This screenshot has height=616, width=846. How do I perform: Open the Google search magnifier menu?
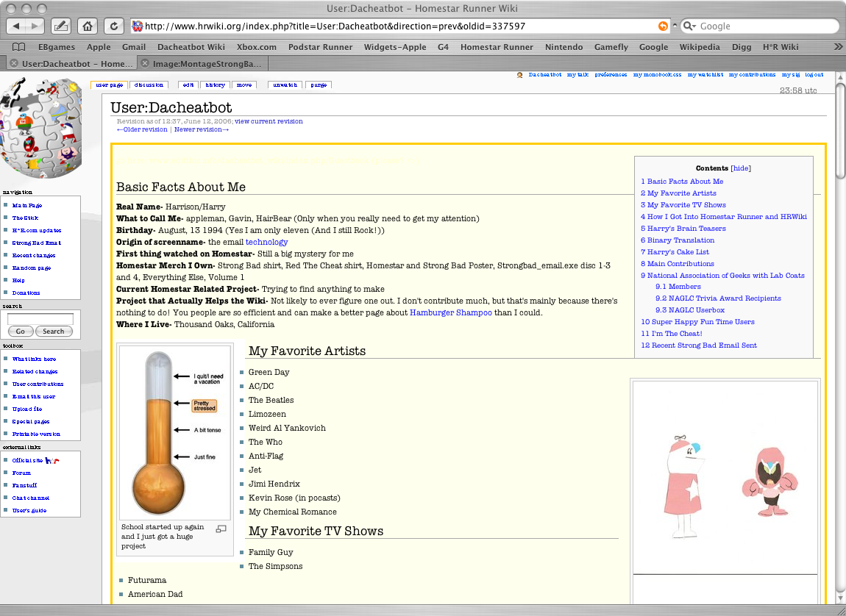(x=689, y=26)
